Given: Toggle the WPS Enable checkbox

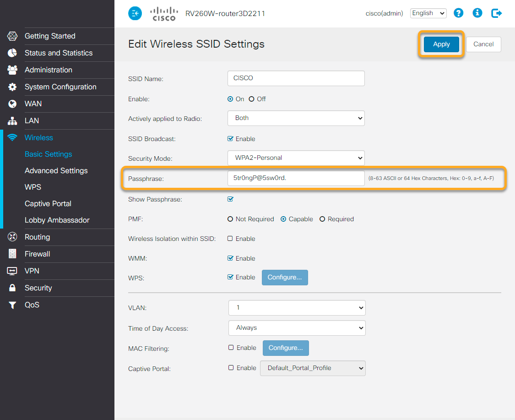Looking at the screenshot, I should (x=230, y=277).
